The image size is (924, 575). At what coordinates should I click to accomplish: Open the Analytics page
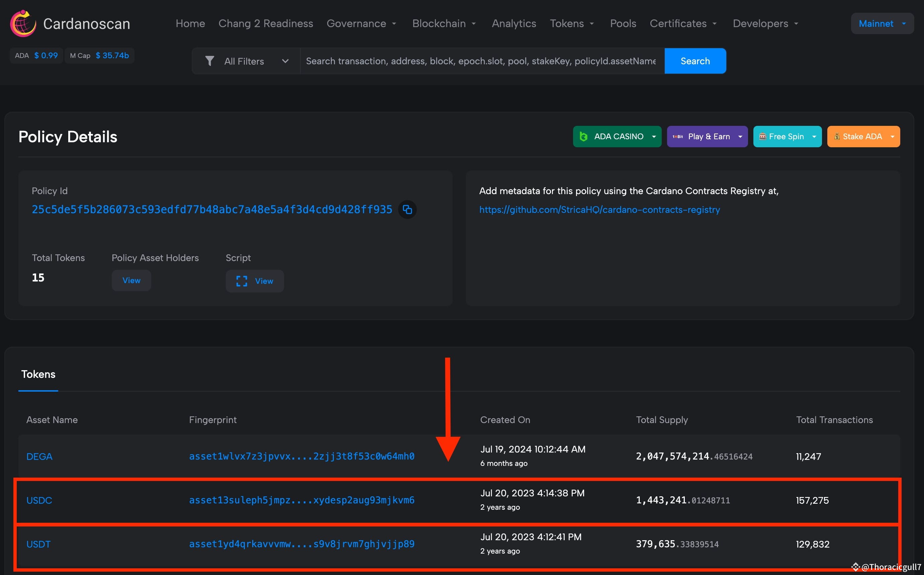pyautogui.click(x=514, y=23)
